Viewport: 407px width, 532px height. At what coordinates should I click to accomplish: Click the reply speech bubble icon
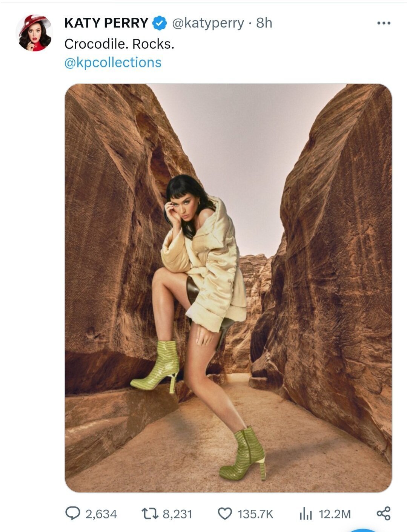[73, 514]
